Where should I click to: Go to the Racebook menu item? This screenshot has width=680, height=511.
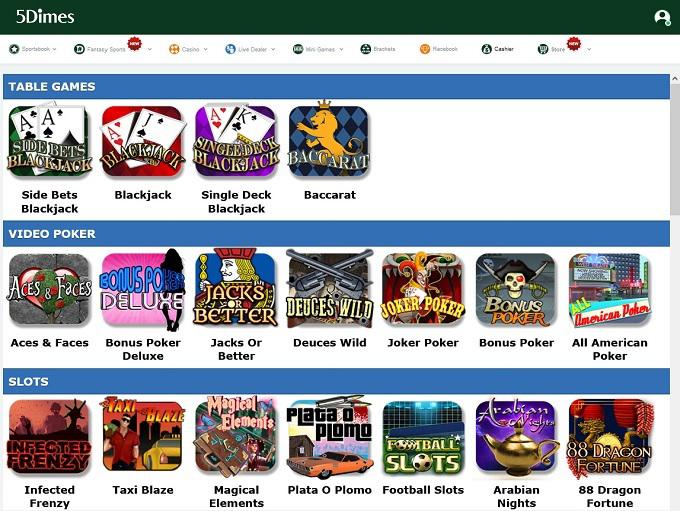tap(439, 49)
